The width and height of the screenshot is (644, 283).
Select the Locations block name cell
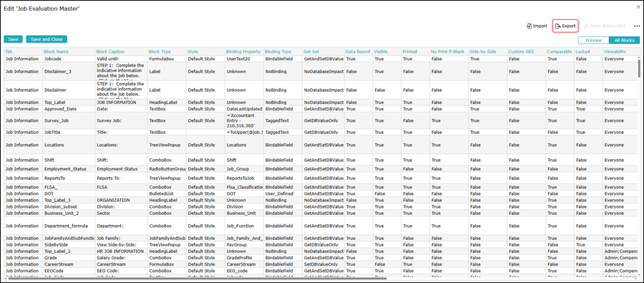69,145
